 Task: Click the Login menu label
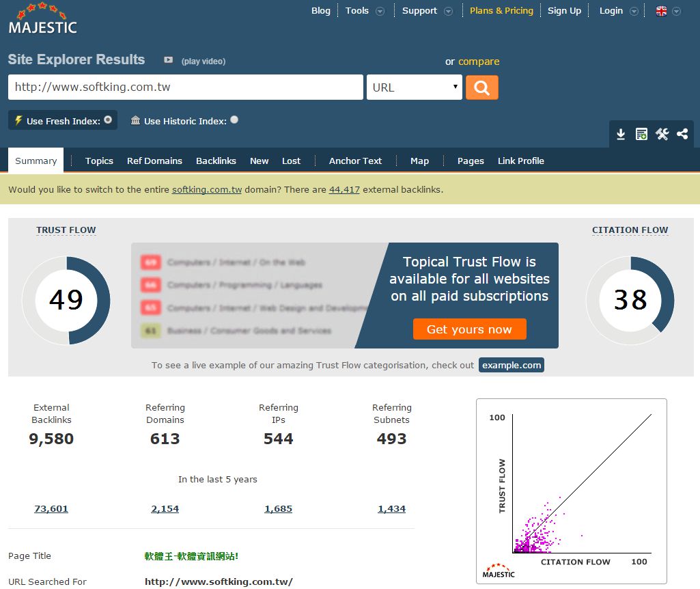611,11
